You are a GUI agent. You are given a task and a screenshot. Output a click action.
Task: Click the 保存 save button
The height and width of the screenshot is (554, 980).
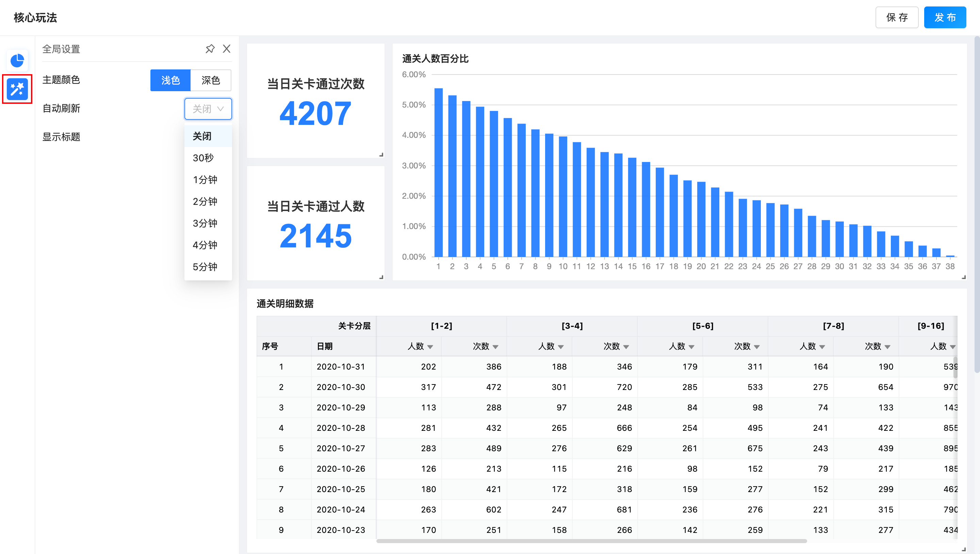pos(897,17)
